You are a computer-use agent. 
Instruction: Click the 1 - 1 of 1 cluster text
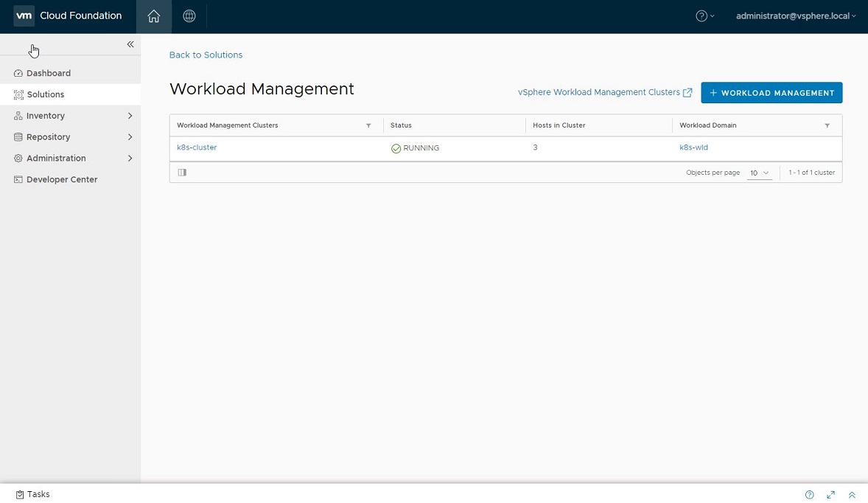pyautogui.click(x=811, y=173)
